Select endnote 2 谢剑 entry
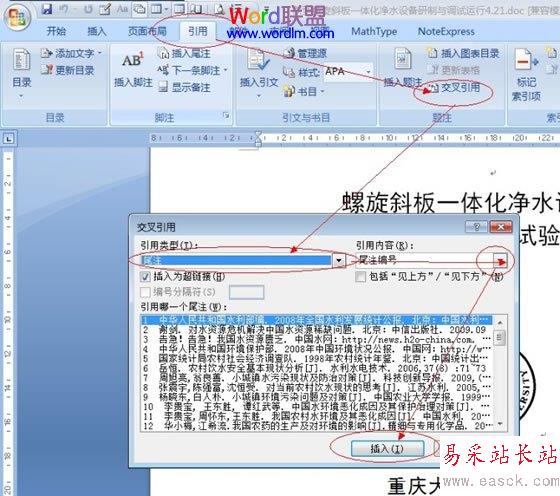The image size is (560, 496). click(x=317, y=329)
